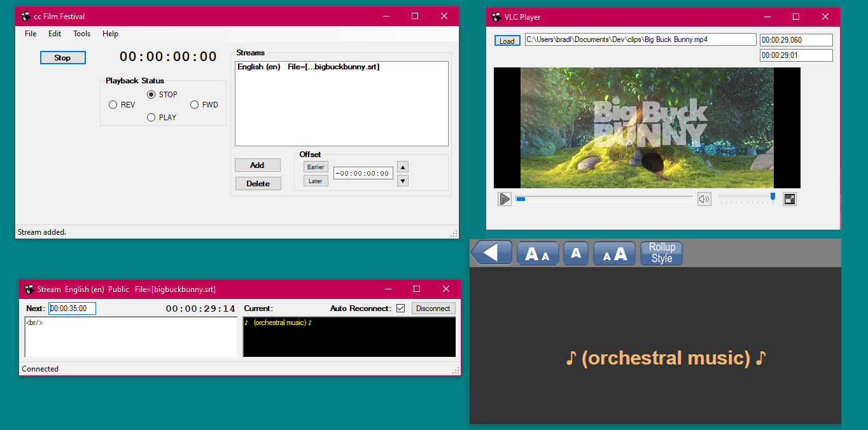Viewport: 868px width, 430px height.
Task: Click the Stream added status text
Action: tap(42, 232)
